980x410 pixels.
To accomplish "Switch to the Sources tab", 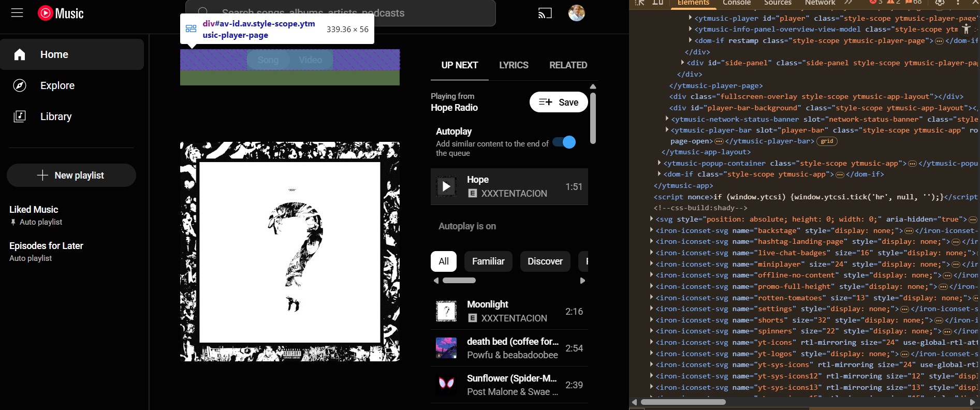I will (x=778, y=3).
